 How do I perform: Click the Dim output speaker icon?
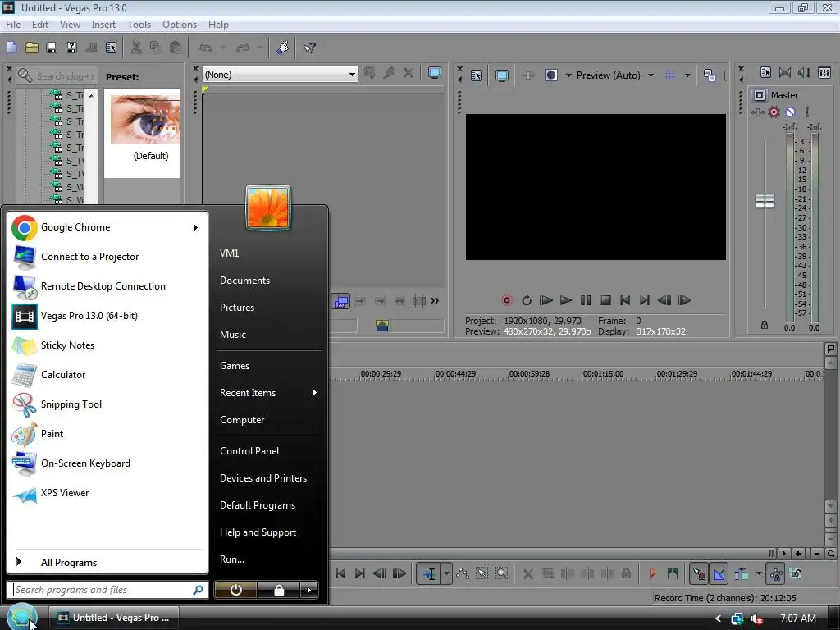805,72
